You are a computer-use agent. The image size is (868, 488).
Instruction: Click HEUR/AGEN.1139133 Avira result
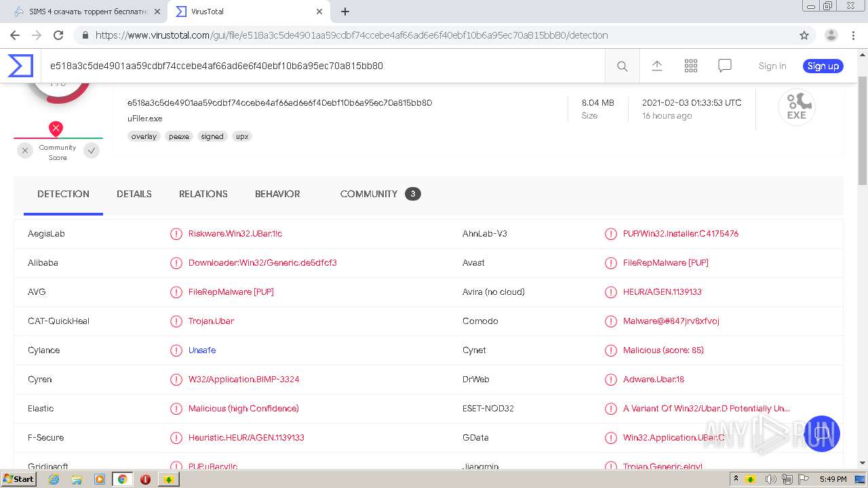click(663, 292)
